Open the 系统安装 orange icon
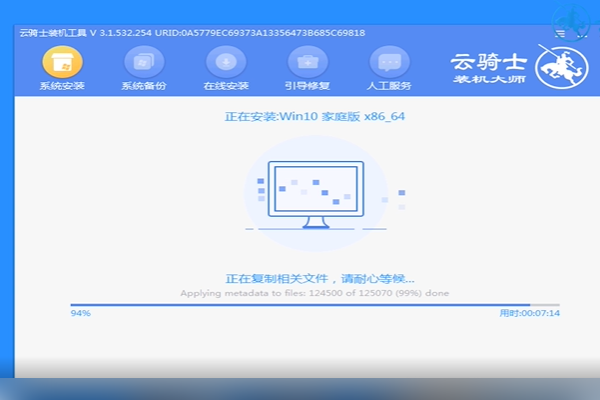This screenshot has height=400, width=600. [x=62, y=62]
